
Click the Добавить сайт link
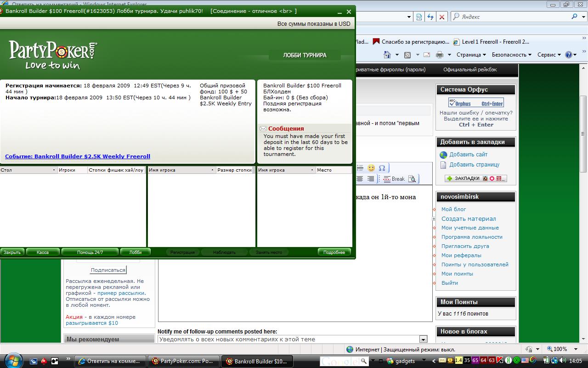click(x=469, y=155)
